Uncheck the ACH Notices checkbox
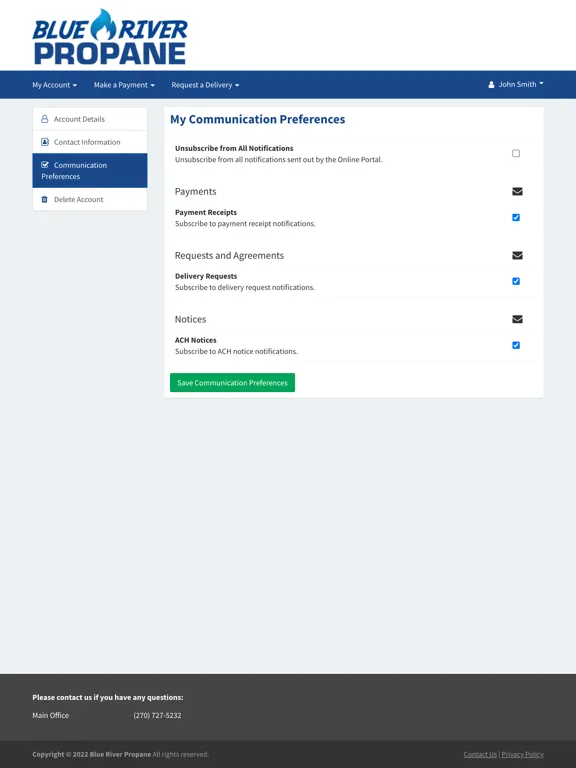The width and height of the screenshot is (576, 768). [x=516, y=345]
